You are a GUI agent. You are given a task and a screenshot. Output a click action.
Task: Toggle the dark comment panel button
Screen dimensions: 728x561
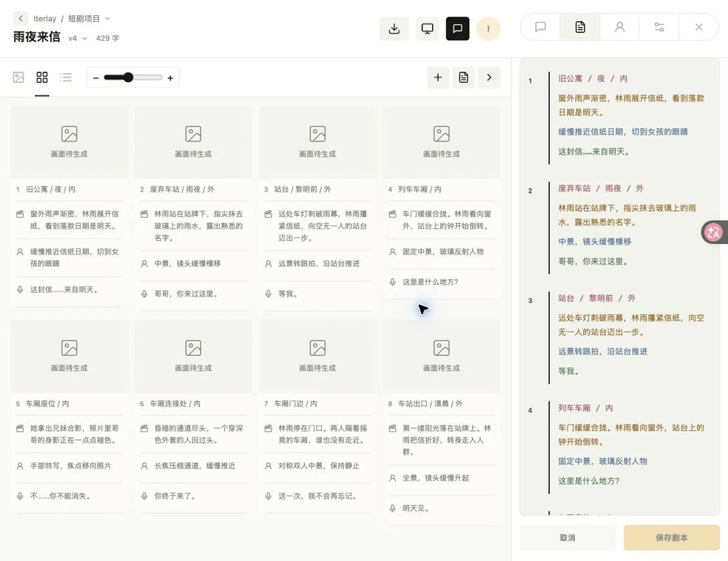[x=458, y=29]
